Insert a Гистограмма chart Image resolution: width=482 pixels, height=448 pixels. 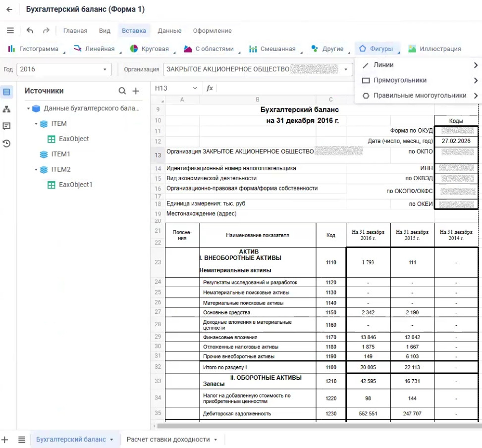coord(36,49)
